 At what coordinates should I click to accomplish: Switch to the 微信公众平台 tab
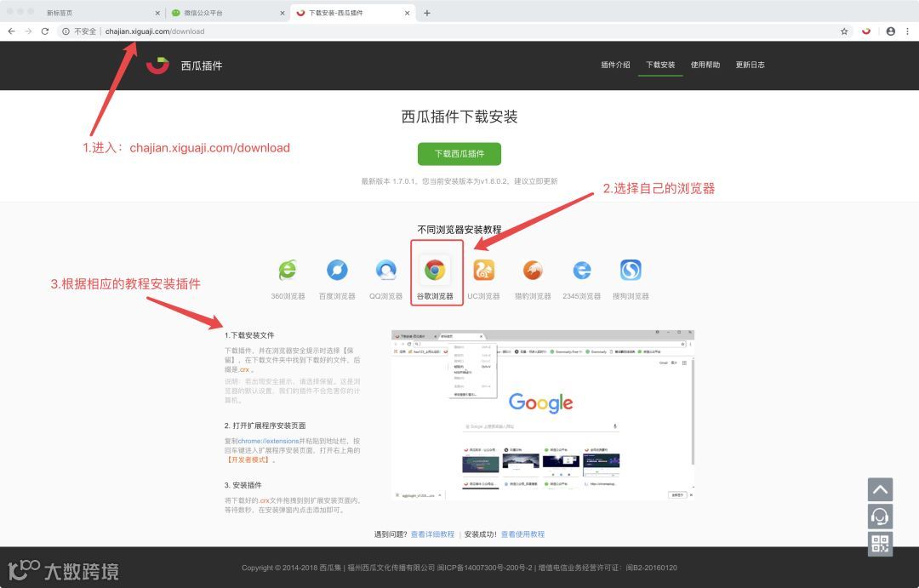pyautogui.click(x=227, y=13)
